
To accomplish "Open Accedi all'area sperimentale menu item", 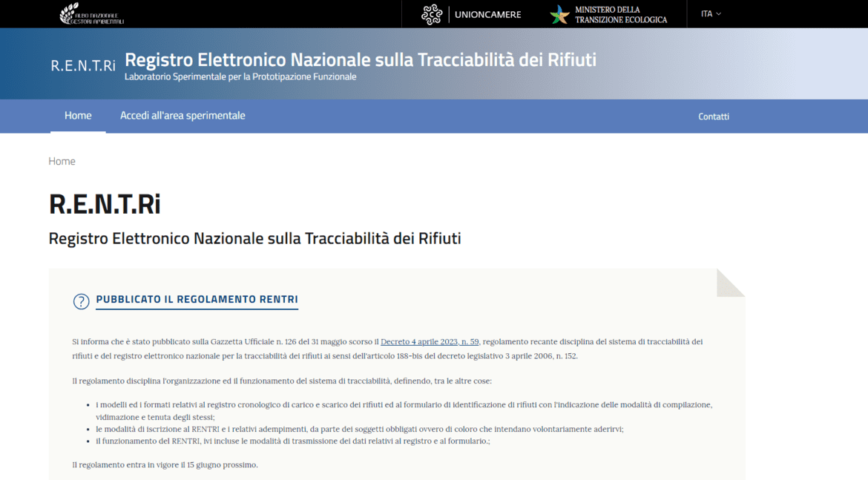I will [183, 116].
